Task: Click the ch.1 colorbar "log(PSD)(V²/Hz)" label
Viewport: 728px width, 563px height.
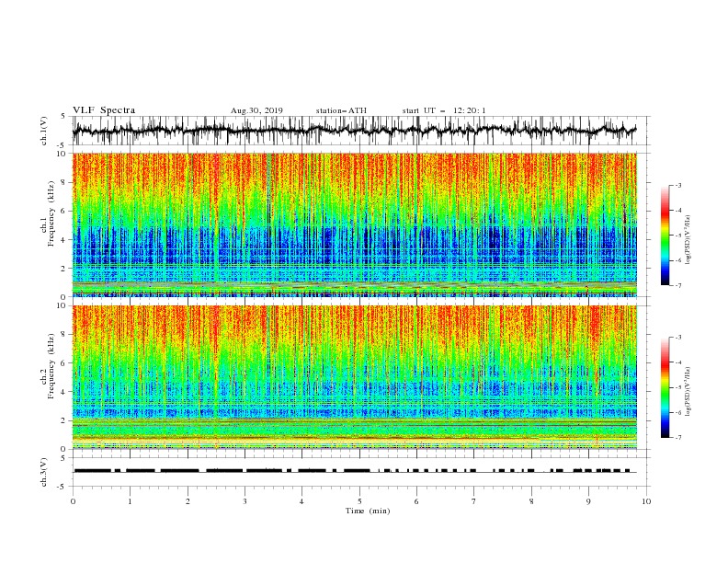Action: pyautogui.click(x=688, y=240)
